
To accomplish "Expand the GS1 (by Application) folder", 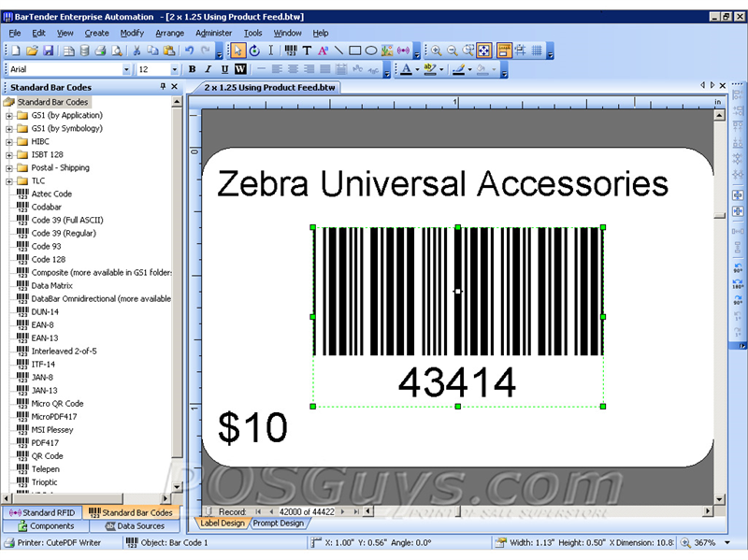I will click(9, 115).
